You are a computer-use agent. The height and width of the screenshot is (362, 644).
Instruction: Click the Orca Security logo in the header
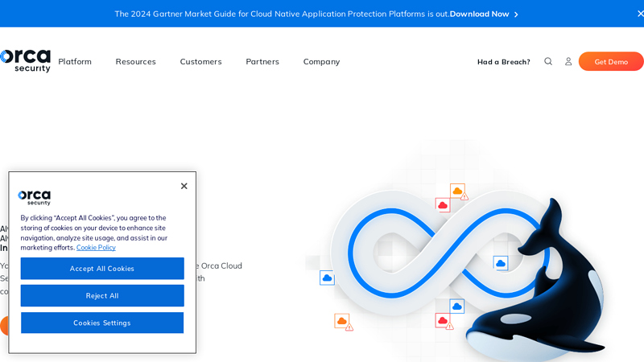(x=26, y=61)
